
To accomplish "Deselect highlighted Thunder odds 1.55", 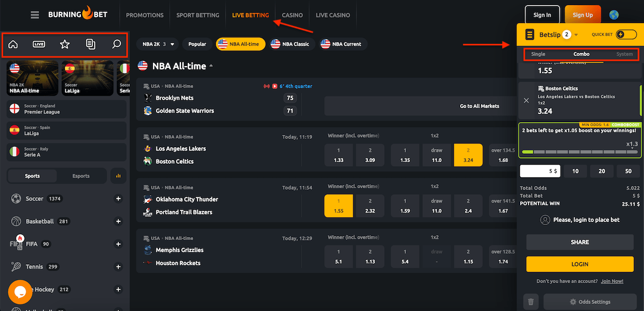I will pyautogui.click(x=339, y=206).
